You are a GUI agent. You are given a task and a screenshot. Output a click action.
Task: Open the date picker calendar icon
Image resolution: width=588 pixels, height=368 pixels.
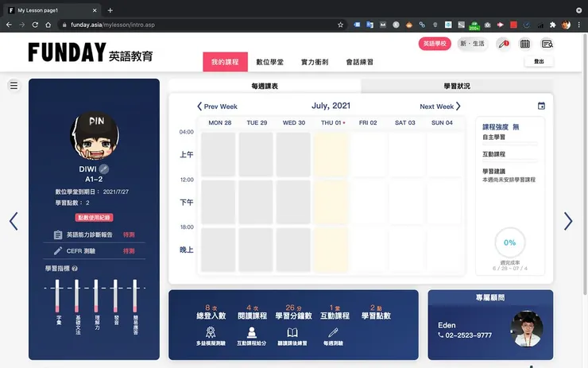(541, 106)
